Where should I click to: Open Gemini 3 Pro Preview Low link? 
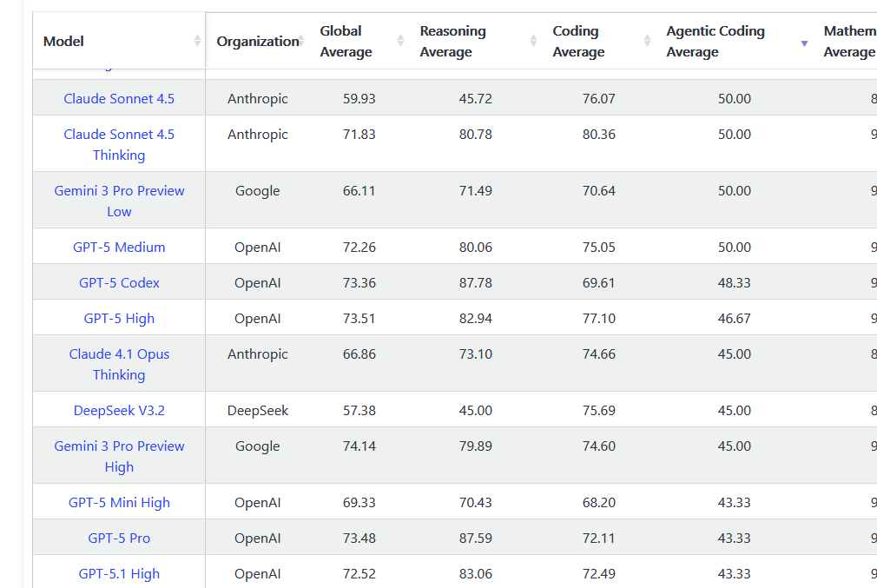tap(119, 201)
